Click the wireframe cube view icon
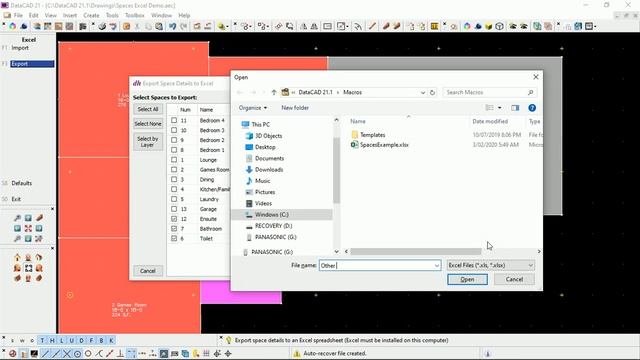 coord(499,26)
